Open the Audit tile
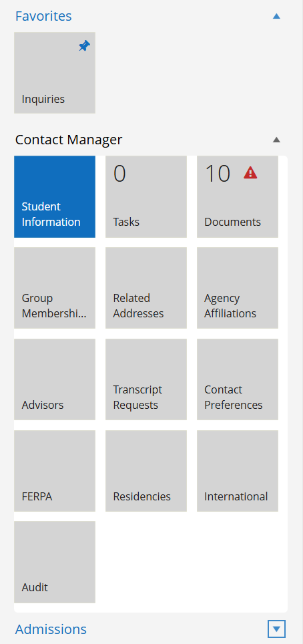This screenshot has width=303, height=644. coord(55,562)
